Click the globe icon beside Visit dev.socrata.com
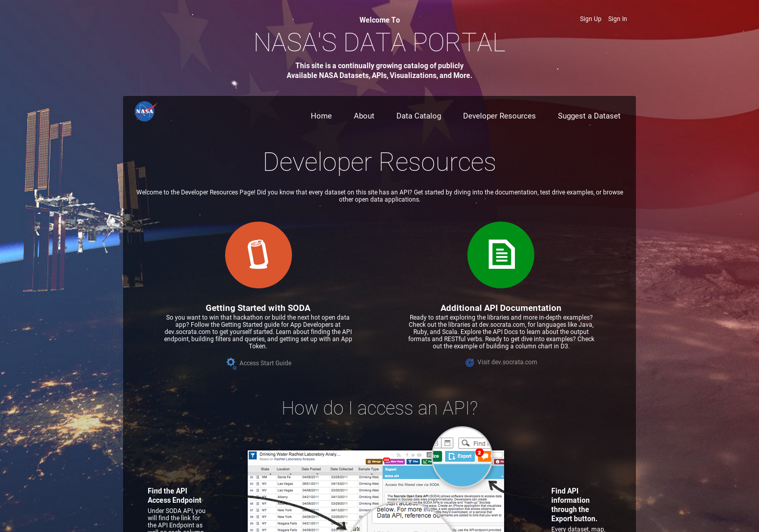This screenshot has width=759, height=532. click(470, 362)
